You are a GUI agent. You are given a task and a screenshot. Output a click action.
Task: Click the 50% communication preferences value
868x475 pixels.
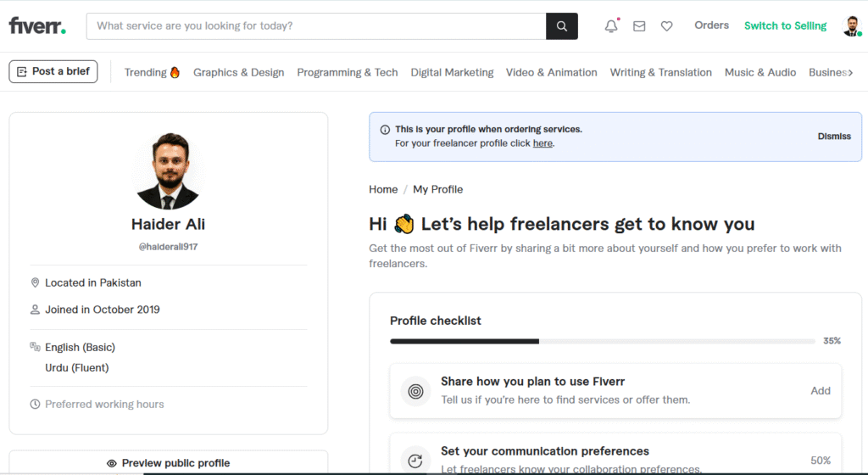click(821, 461)
